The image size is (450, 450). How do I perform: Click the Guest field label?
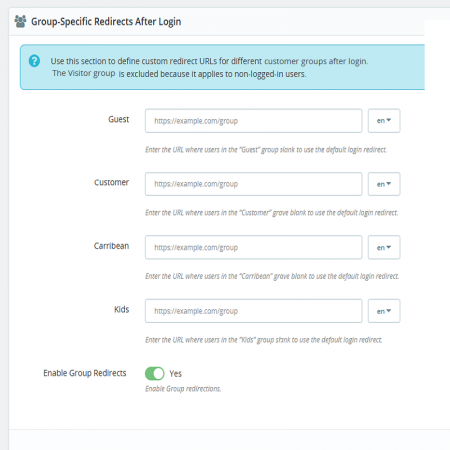[x=118, y=119]
